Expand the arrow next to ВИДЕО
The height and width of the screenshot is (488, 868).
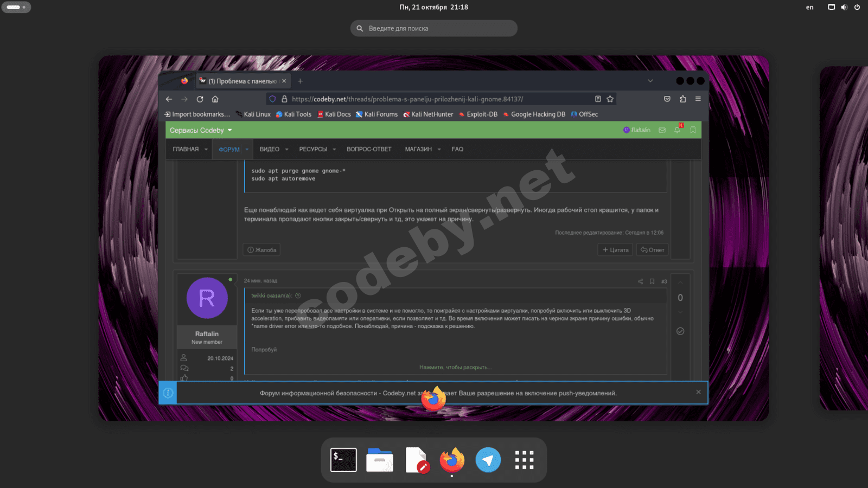pos(286,150)
